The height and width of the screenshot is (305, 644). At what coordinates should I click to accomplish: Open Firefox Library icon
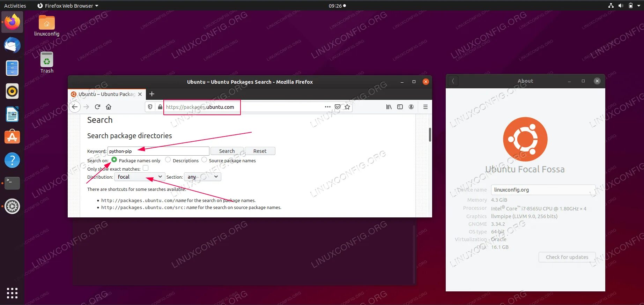click(x=389, y=107)
